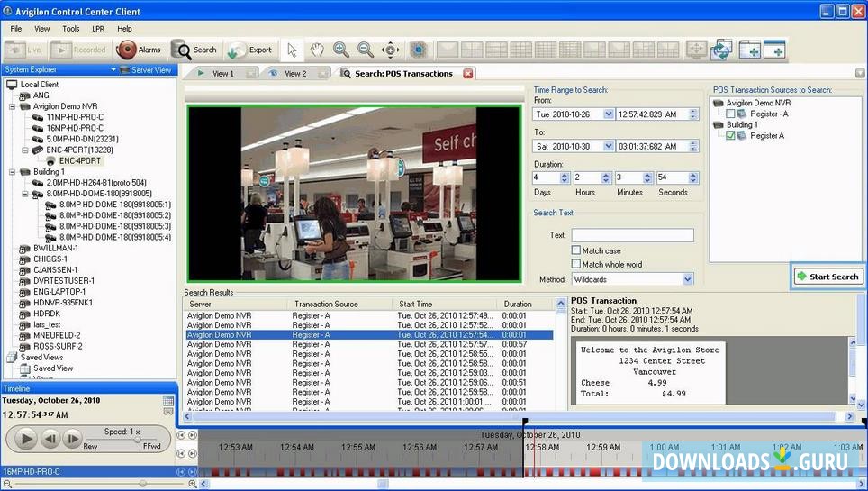Screen dimensions: 868x491
Task: Enable the Match case checkbox
Action: (x=576, y=250)
